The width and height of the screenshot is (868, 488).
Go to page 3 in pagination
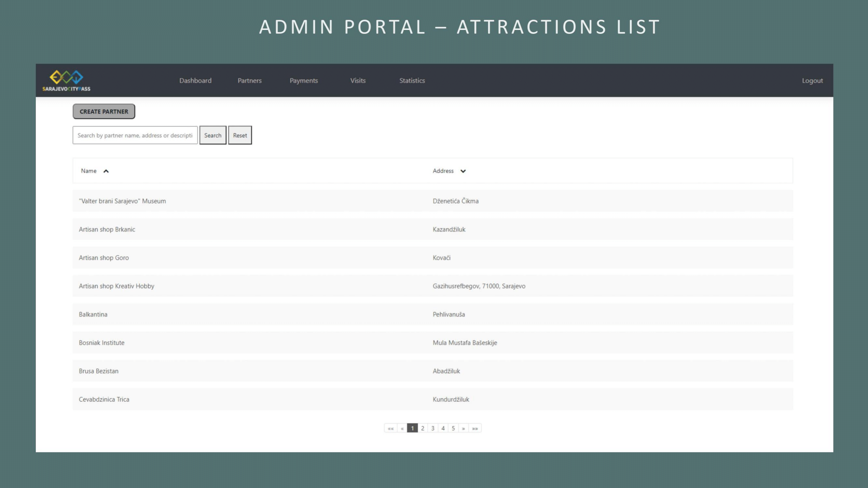[433, 428]
